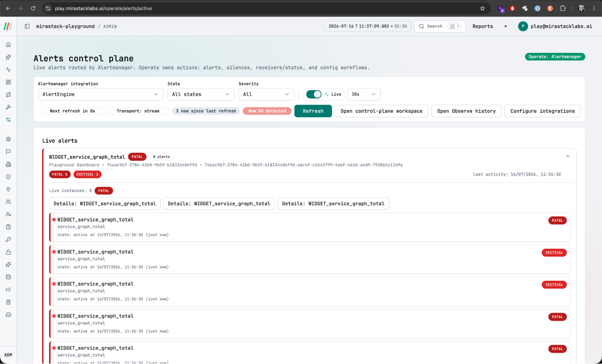The height and width of the screenshot is (364, 602).
Task: Open the sparkles icon directly below Home
Action: 8,57
